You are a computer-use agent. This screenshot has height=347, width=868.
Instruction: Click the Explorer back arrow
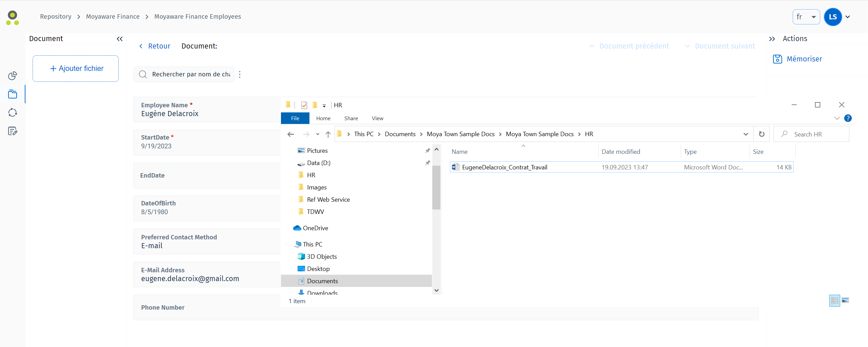pos(290,134)
